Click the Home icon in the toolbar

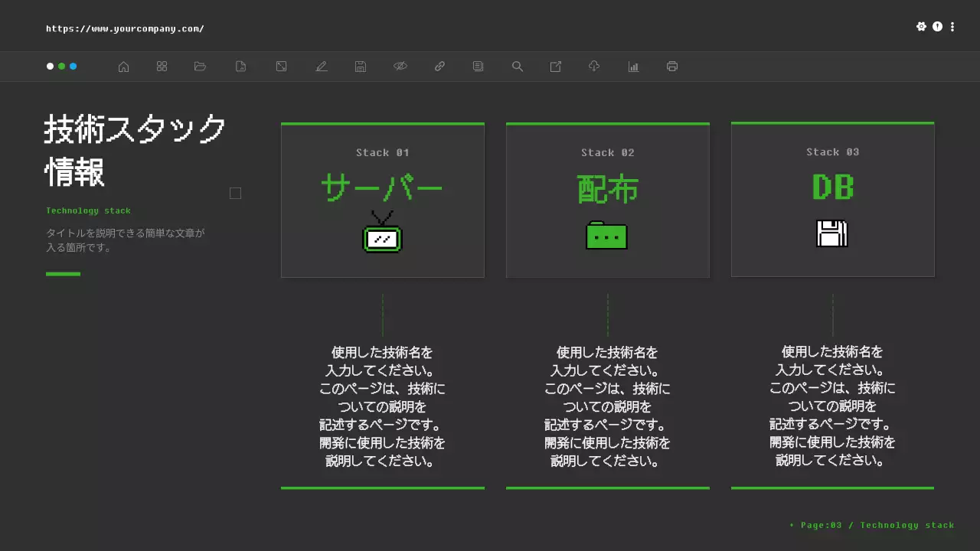tap(123, 67)
